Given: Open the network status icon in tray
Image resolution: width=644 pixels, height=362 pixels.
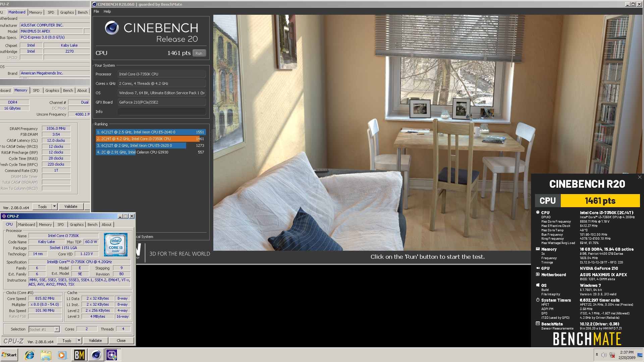Looking at the screenshot, I should click(x=612, y=355).
